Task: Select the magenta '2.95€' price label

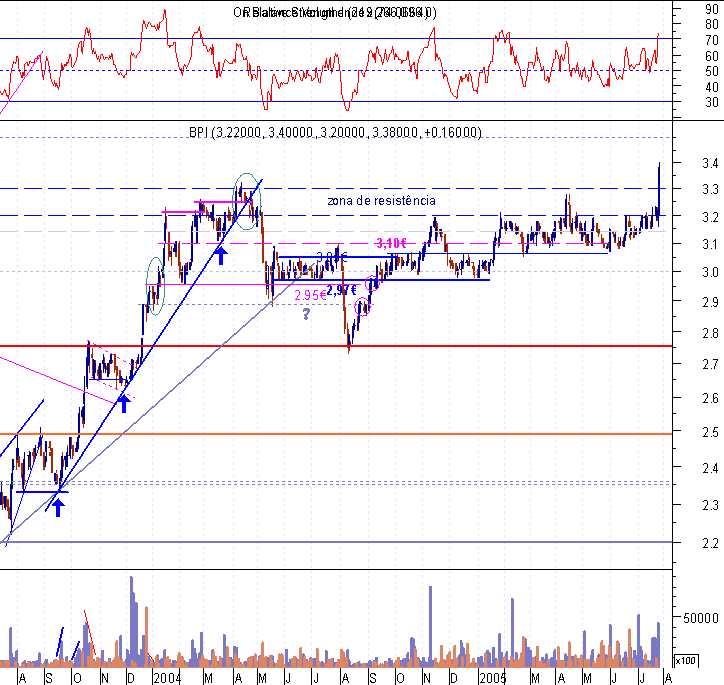Action: (x=310, y=295)
